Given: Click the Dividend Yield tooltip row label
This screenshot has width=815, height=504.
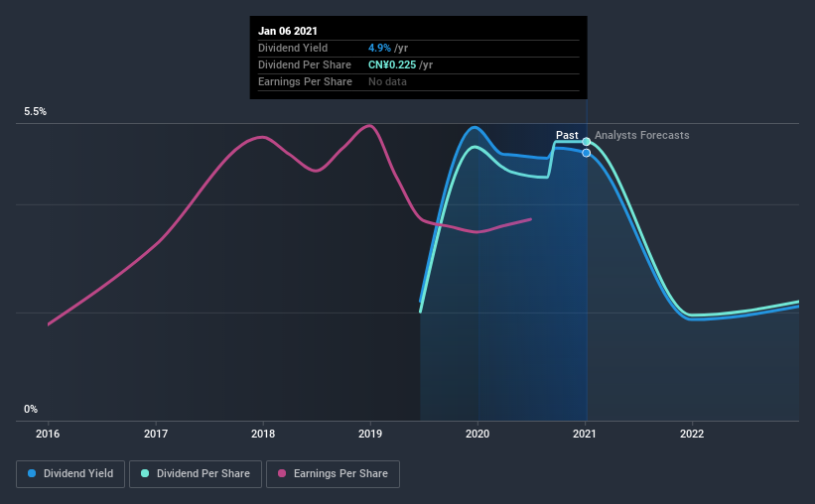Looking at the screenshot, I should tap(293, 48).
